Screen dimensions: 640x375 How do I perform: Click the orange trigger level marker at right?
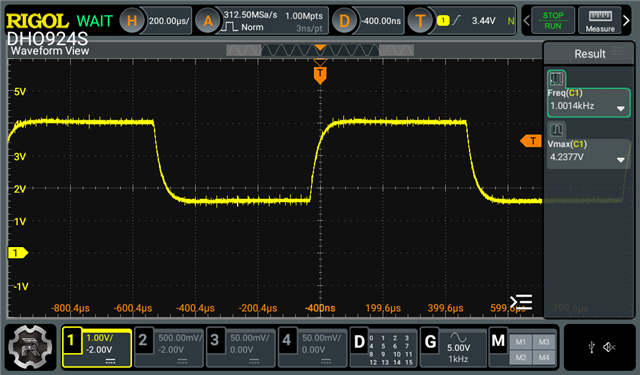tap(531, 141)
